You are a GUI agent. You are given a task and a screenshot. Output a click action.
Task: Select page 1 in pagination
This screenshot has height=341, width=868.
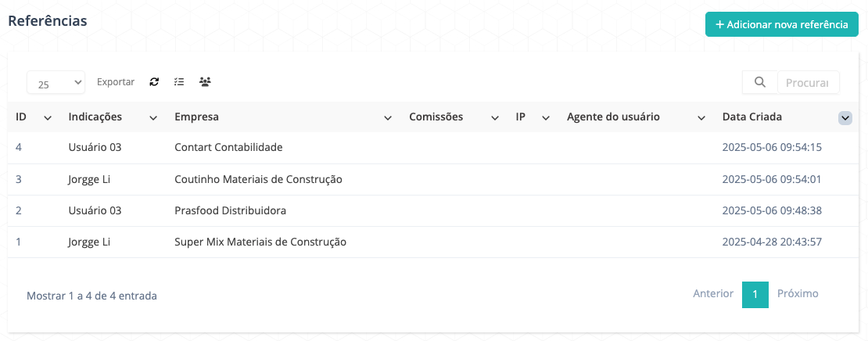tap(755, 295)
